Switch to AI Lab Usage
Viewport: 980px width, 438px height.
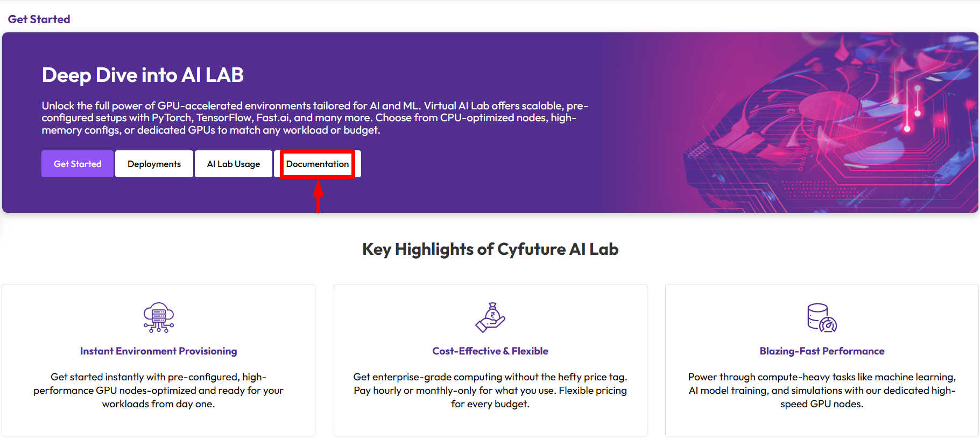(x=233, y=164)
